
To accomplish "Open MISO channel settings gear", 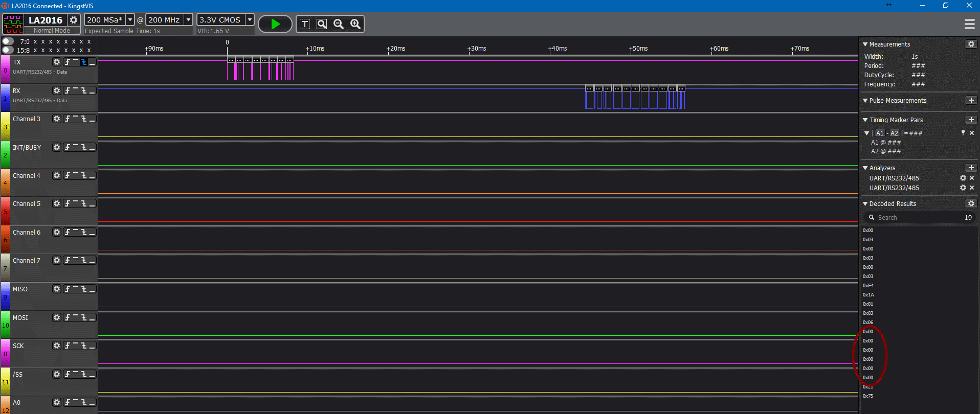I will click(x=57, y=289).
